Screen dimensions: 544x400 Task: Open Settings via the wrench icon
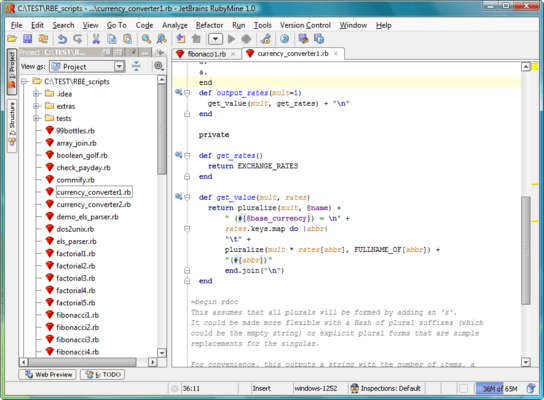click(x=266, y=39)
